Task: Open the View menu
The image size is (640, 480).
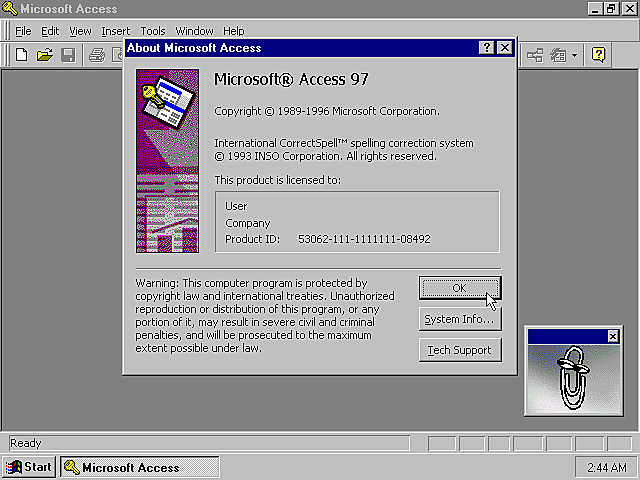Action: pos(80,31)
